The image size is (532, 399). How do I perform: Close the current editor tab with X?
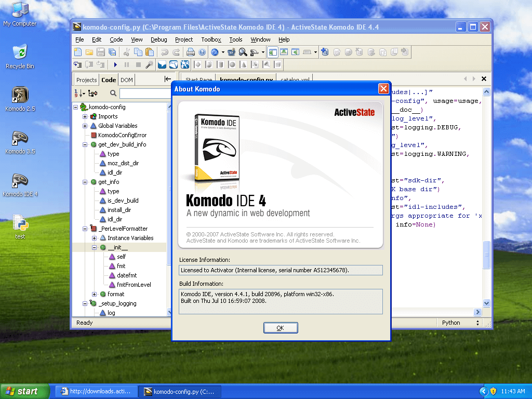pos(484,79)
